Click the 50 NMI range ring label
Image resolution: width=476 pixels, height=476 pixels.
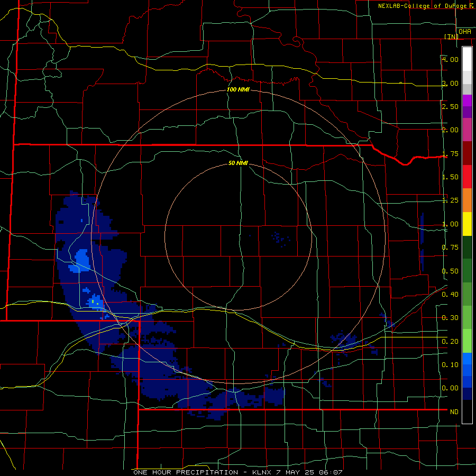pyautogui.click(x=238, y=163)
